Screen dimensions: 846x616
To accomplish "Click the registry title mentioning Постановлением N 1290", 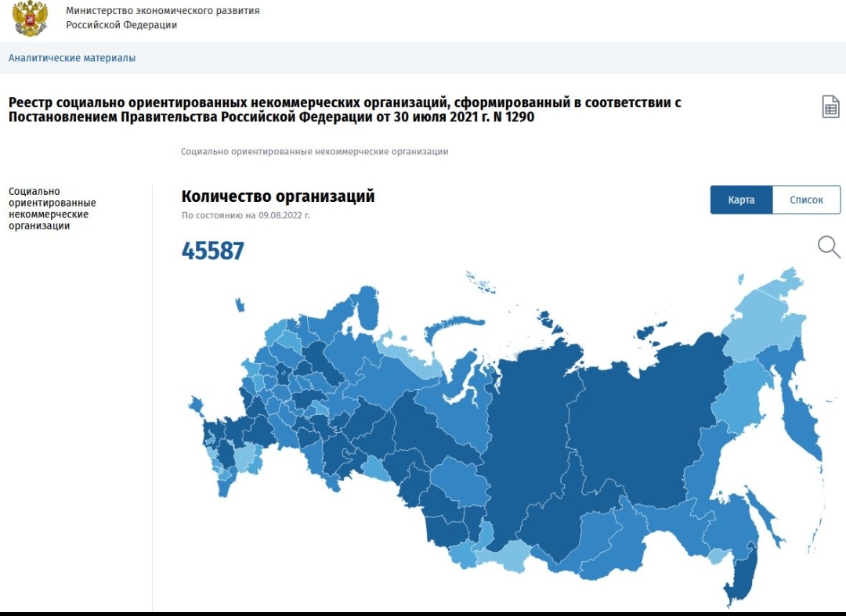I will [345, 110].
